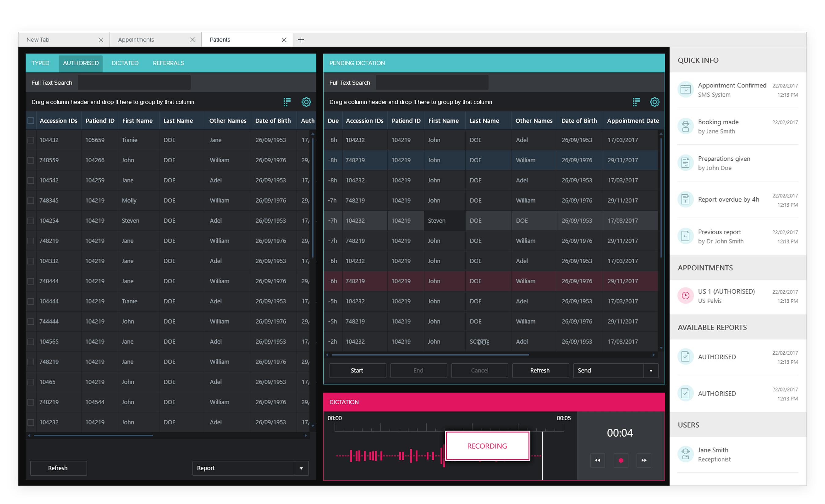Click the fast-forward dictation button
The height and width of the screenshot is (504, 825).
click(x=643, y=460)
